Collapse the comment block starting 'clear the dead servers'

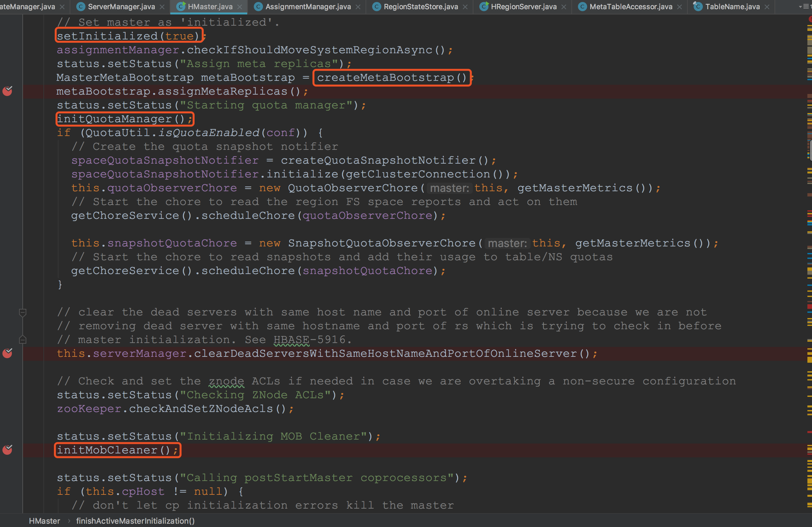[22, 312]
